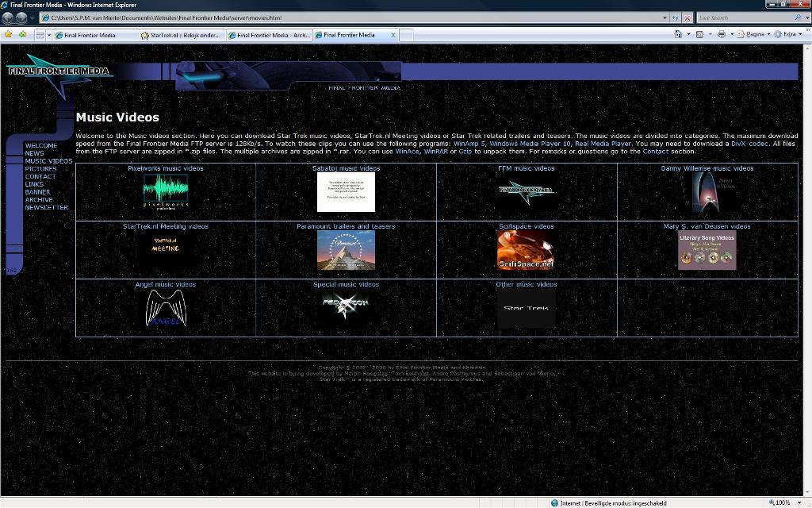Open the Danny Willemse thumbnail
Screen dimensions: 812x508
[x=707, y=192]
